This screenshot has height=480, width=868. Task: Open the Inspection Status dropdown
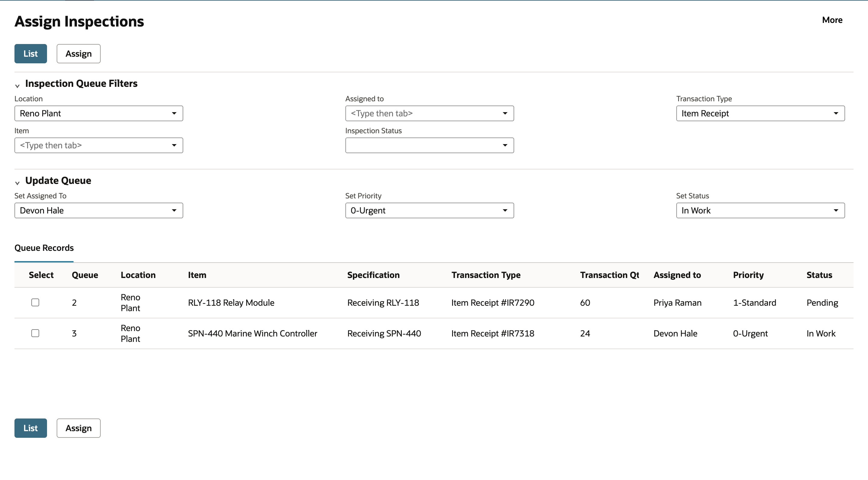(x=429, y=145)
